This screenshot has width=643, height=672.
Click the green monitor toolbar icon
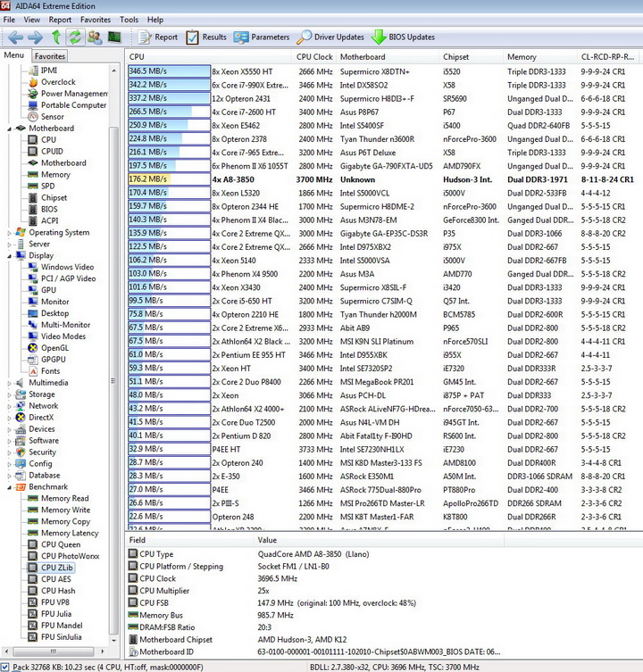pyautogui.click(x=114, y=37)
